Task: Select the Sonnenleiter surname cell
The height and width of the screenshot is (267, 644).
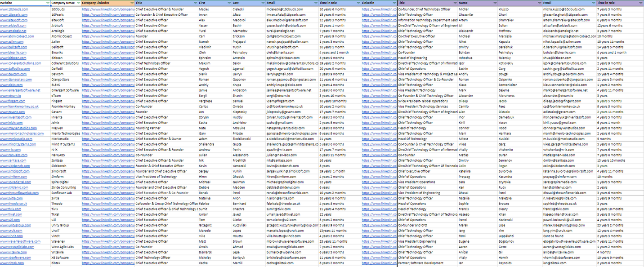Action: coord(519,85)
